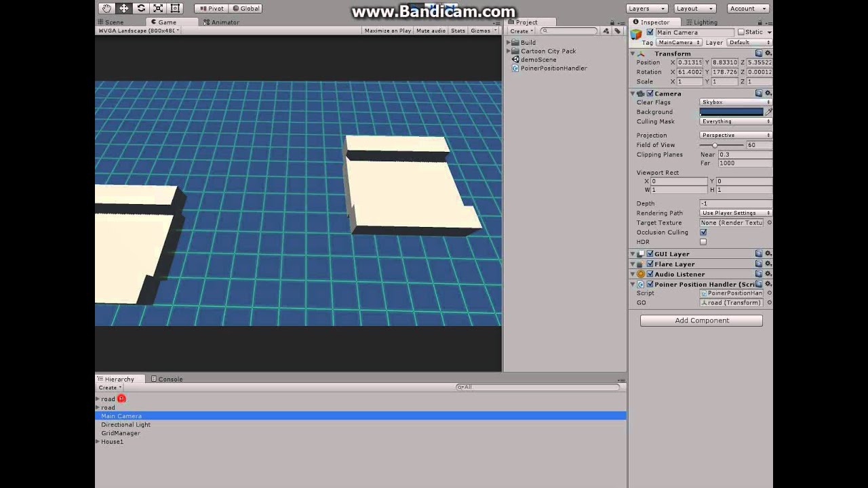Click the demoScene Unity scene icon
Image resolution: width=868 pixels, height=488 pixels.
(x=515, y=60)
